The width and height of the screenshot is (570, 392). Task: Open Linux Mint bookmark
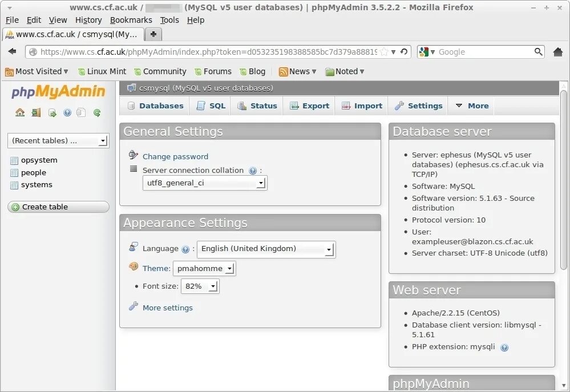click(x=102, y=71)
